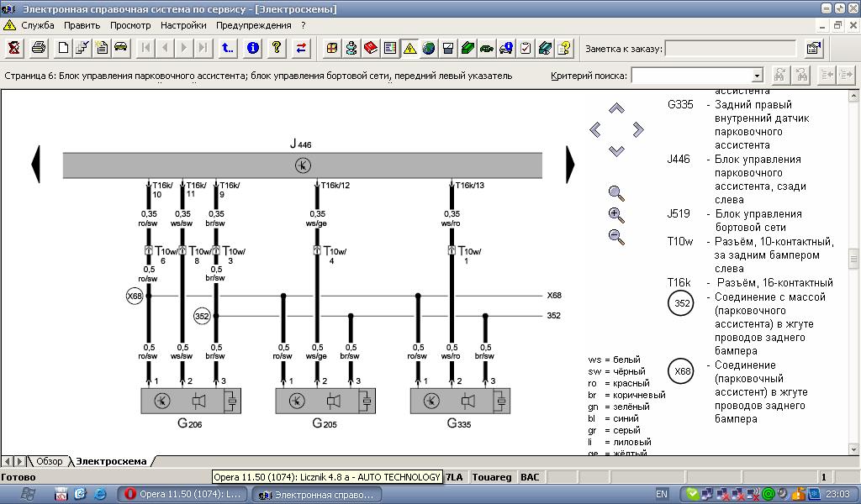Pan diagram up with the up arrow
This screenshot has width=861, height=504.
616,108
